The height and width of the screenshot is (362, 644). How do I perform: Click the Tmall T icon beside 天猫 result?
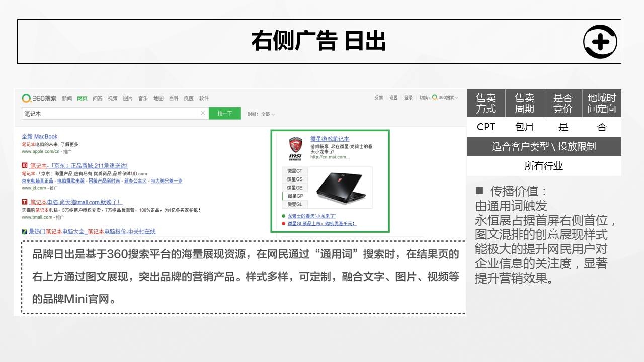point(24,202)
